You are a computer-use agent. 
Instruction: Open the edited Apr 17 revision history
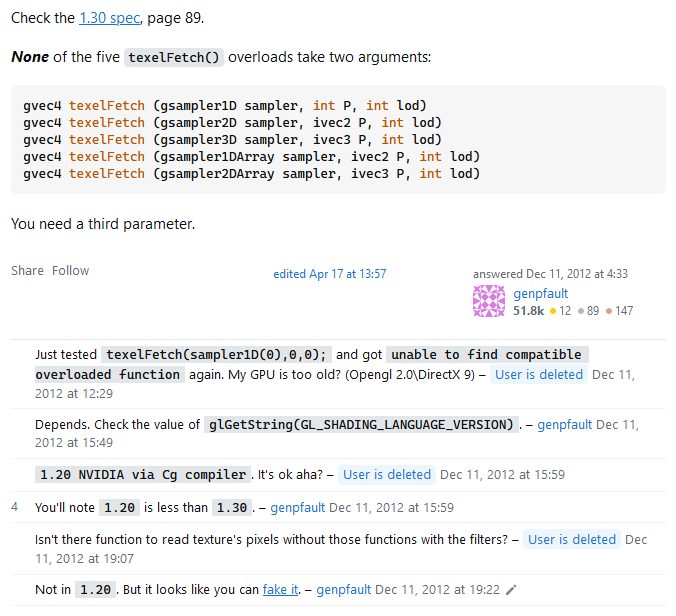pos(329,274)
